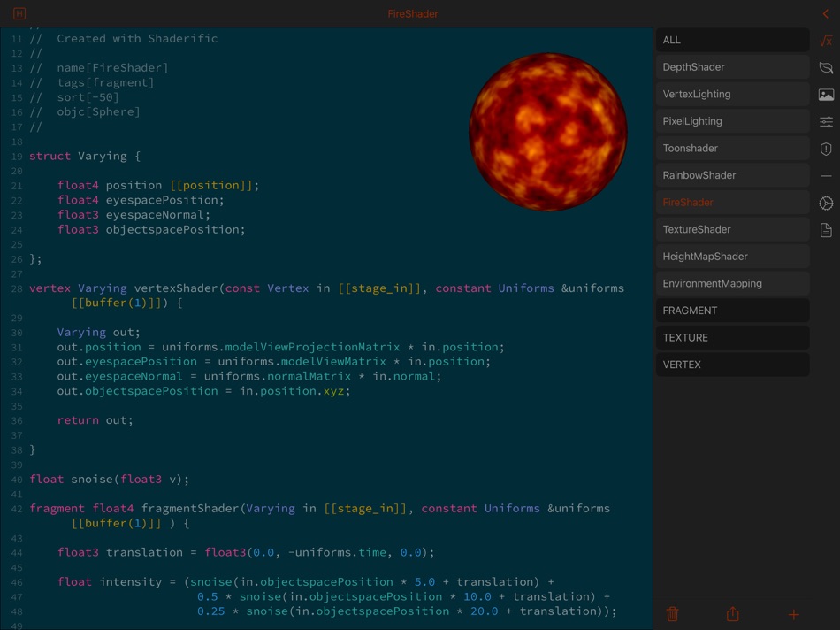The height and width of the screenshot is (630, 840).
Task: Click the line with uniforms.normalMatrix
Action: point(249,376)
